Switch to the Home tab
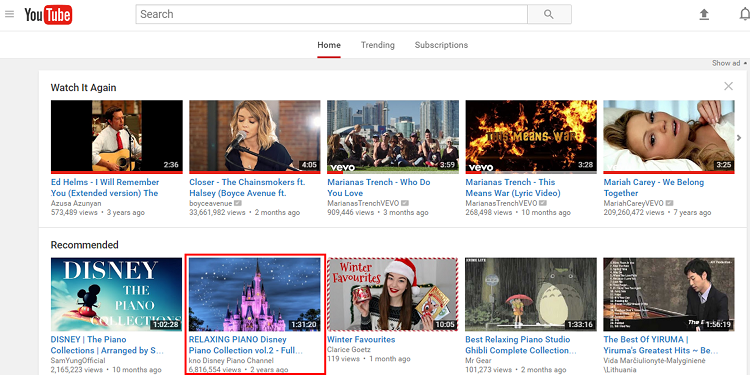The width and height of the screenshot is (750, 375). 329,45
